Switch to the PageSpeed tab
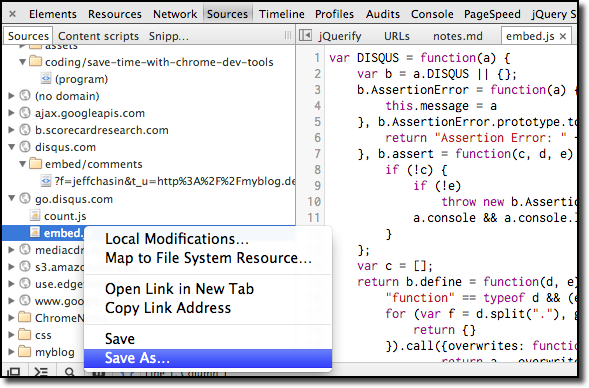The image size is (589, 388). (x=492, y=14)
